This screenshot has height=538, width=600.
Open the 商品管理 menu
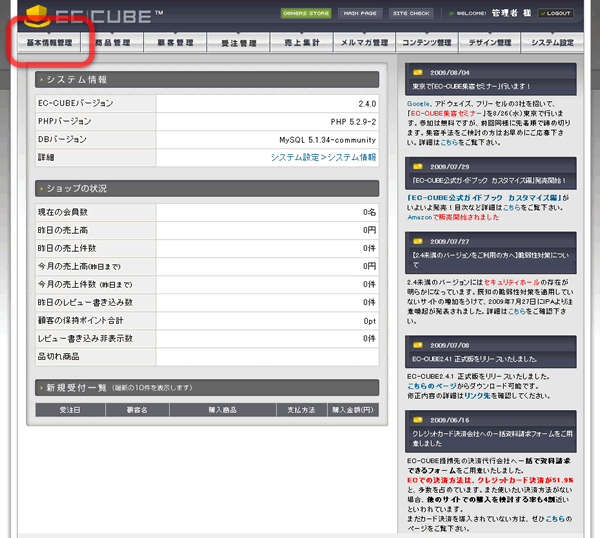click(x=112, y=42)
